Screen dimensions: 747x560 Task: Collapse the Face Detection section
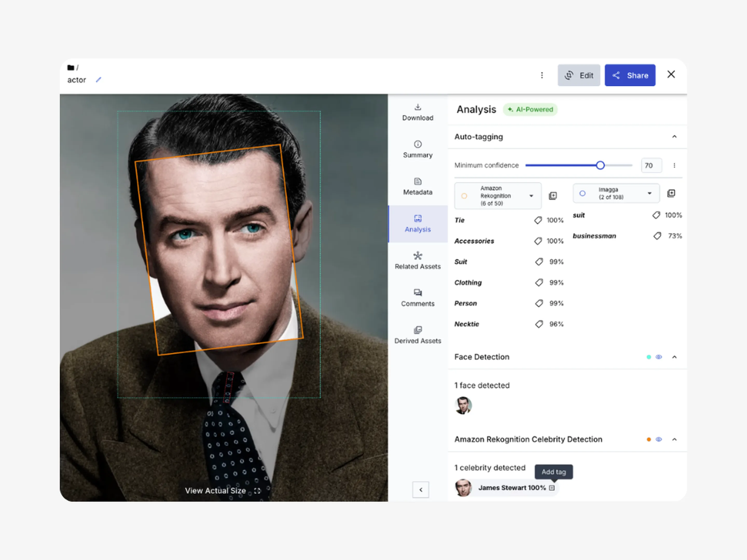point(674,357)
